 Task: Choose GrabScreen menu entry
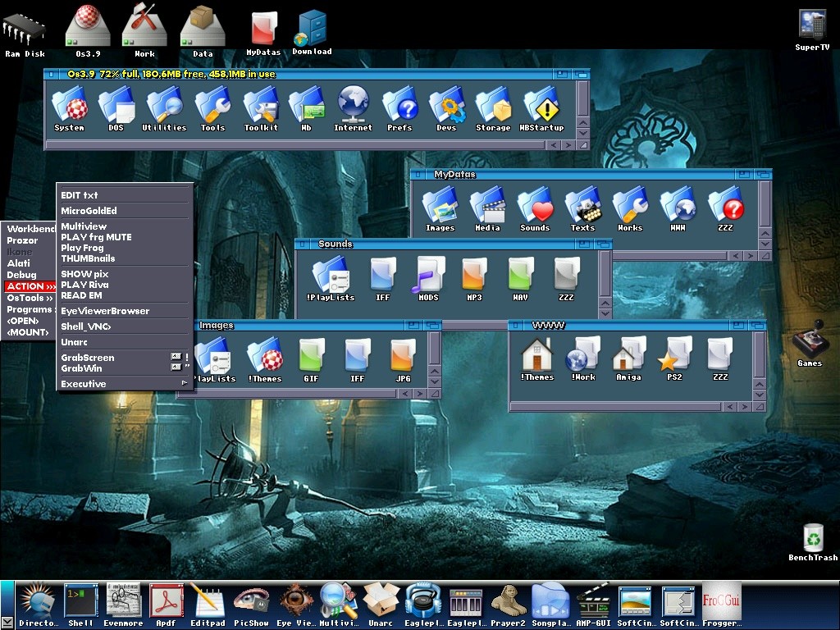pos(125,358)
